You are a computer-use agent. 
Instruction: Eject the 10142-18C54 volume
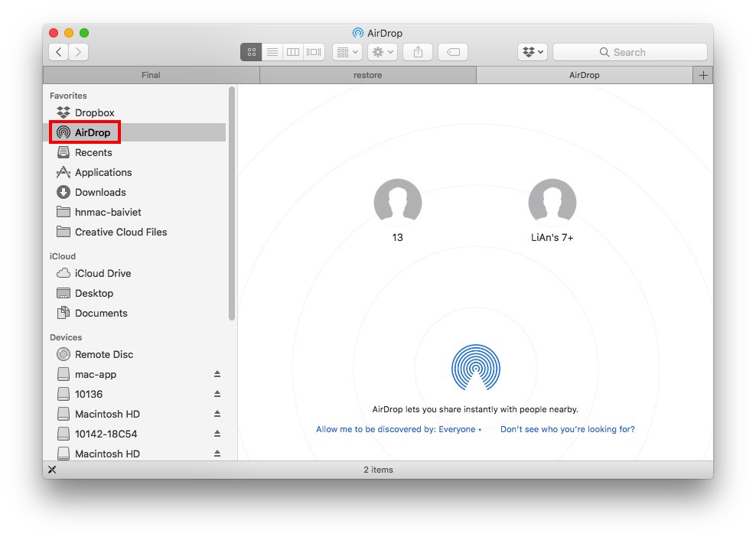(x=217, y=434)
